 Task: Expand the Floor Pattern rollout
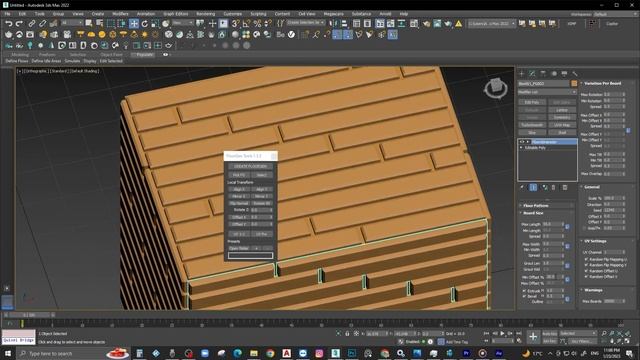[546, 206]
